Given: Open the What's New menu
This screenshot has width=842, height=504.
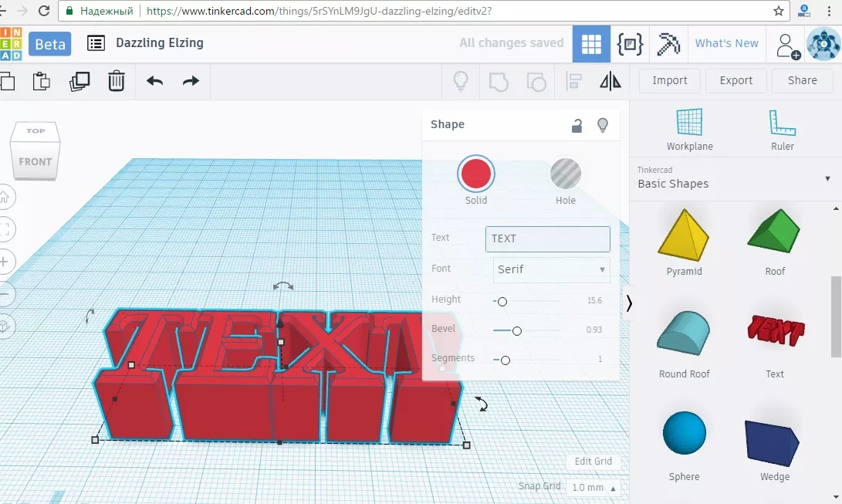Looking at the screenshot, I should click(726, 44).
